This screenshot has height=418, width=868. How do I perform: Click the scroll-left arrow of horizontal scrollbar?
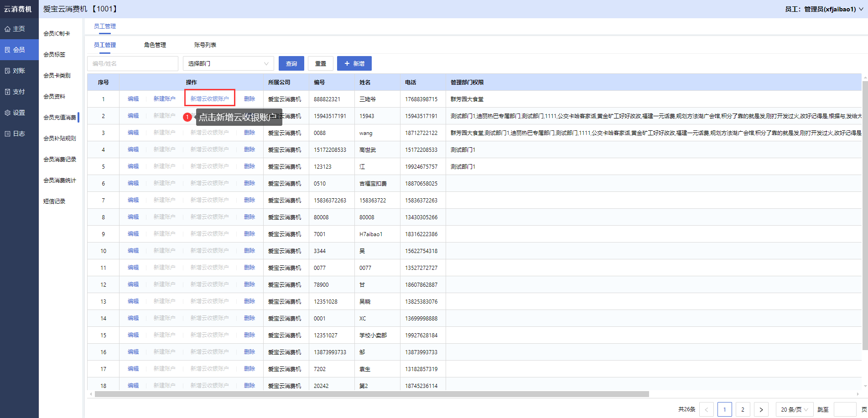click(91, 394)
